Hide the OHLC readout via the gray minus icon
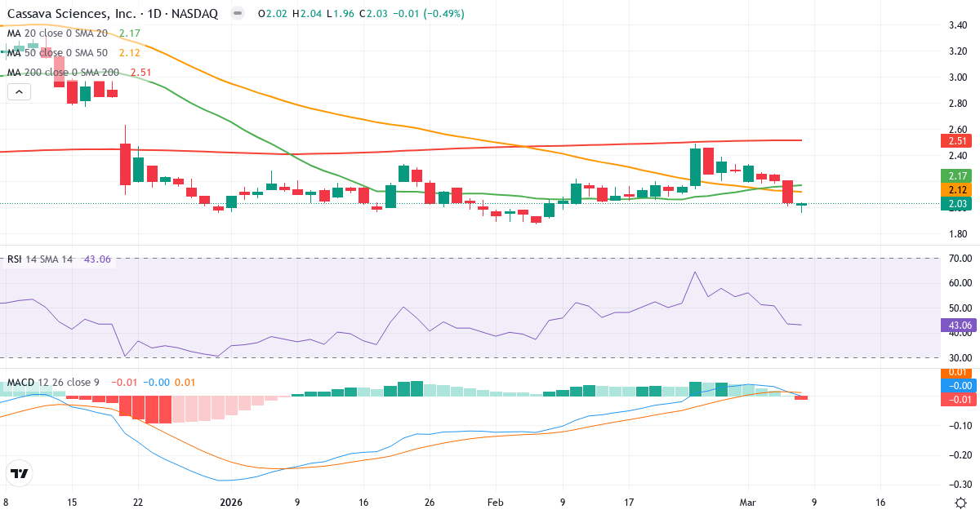The height and width of the screenshot is (514, 980). (x=236, y=13)
